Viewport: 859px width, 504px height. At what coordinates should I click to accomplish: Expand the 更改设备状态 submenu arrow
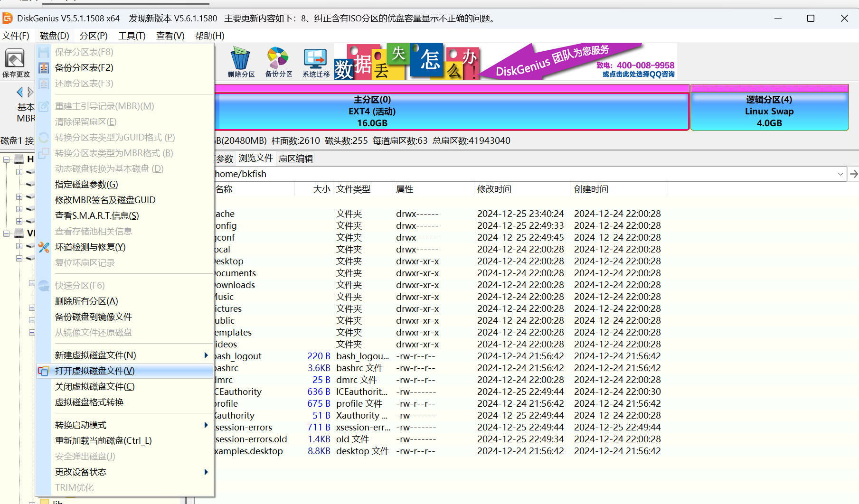(206, 472)
